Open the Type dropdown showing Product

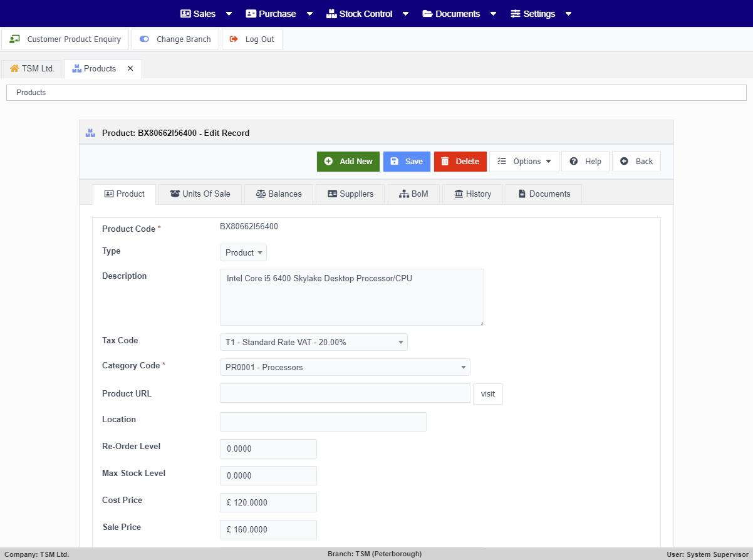pos(243,252)
